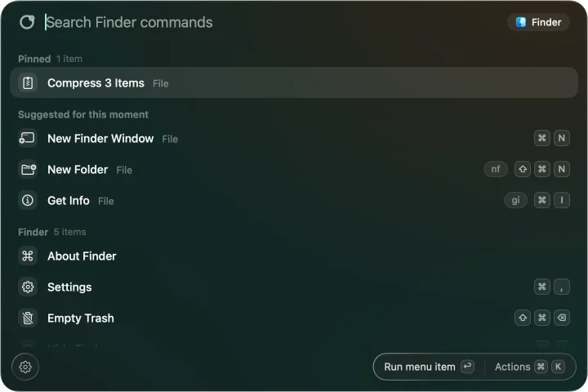Click the K key hint next to Actions
The height and width of the screenshot is (392, 588).
click(558, 367)
